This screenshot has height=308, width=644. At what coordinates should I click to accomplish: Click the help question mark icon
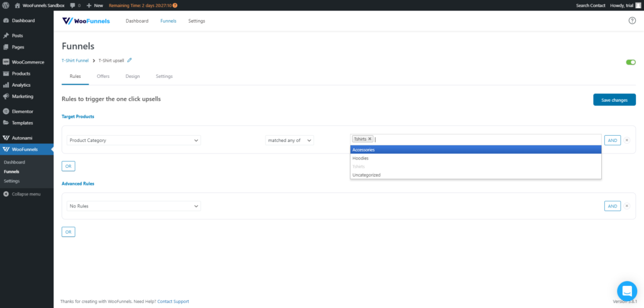click(x=632, y=21)
